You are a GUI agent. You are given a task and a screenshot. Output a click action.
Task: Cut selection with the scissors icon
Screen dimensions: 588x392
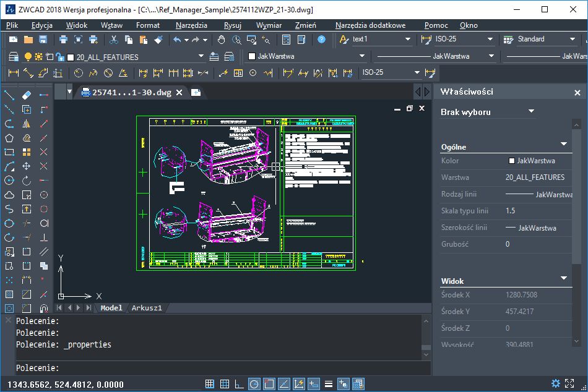(x=114, y=40)
